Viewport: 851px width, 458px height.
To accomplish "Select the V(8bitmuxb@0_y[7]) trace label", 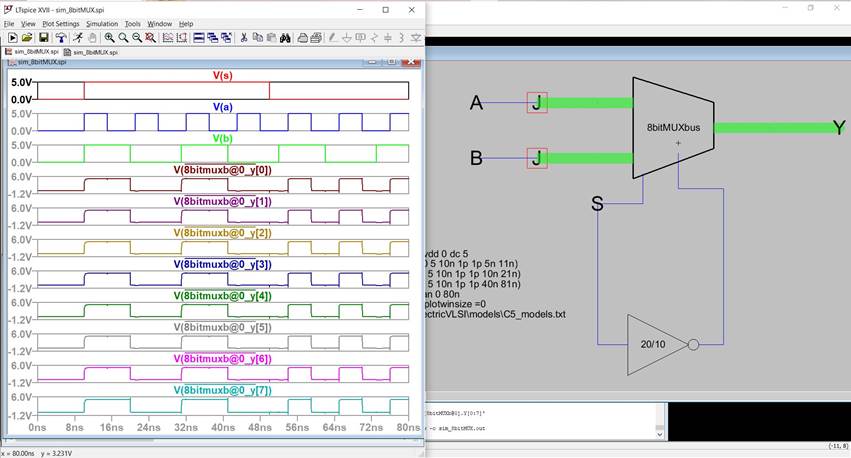I will [x=222, y=390].
